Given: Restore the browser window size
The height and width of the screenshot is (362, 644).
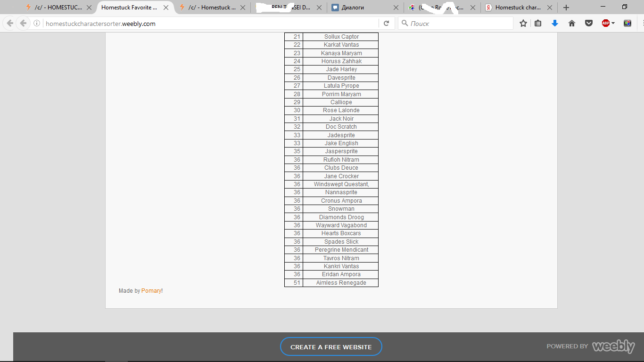Looking at the screenshot, I should pos(625,7).
